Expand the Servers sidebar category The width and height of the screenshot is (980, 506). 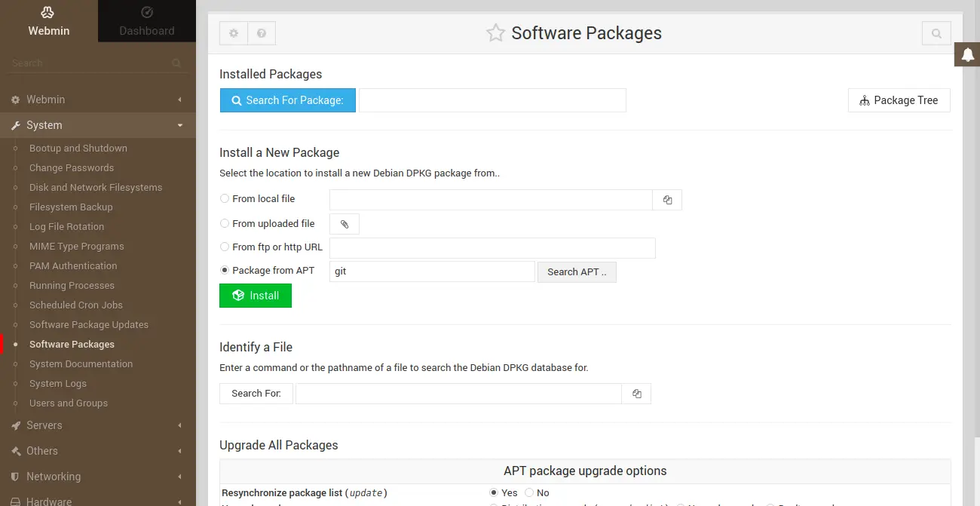tap(44, 425)
